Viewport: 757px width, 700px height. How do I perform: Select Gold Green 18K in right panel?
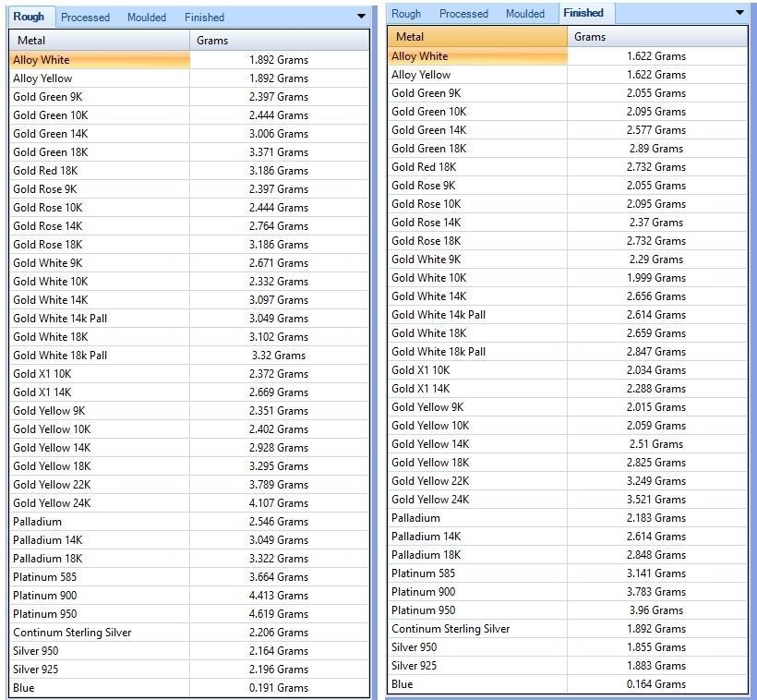568,149
